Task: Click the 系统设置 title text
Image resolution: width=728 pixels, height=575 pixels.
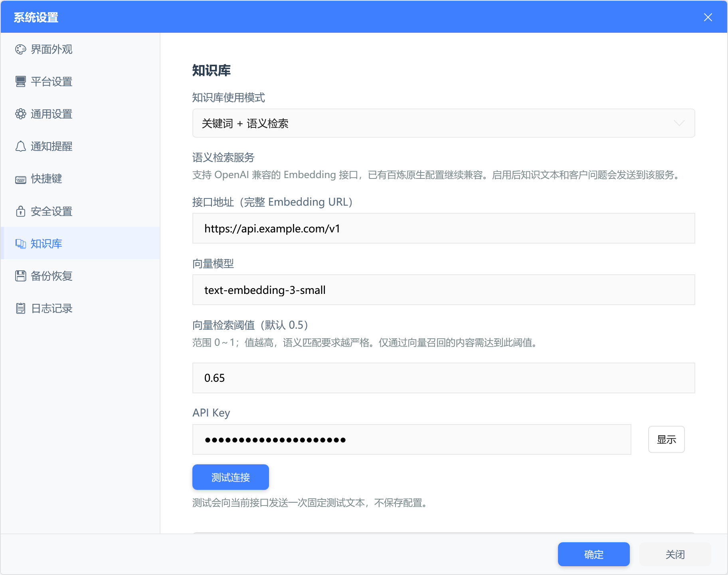Action: coord(36,18)
